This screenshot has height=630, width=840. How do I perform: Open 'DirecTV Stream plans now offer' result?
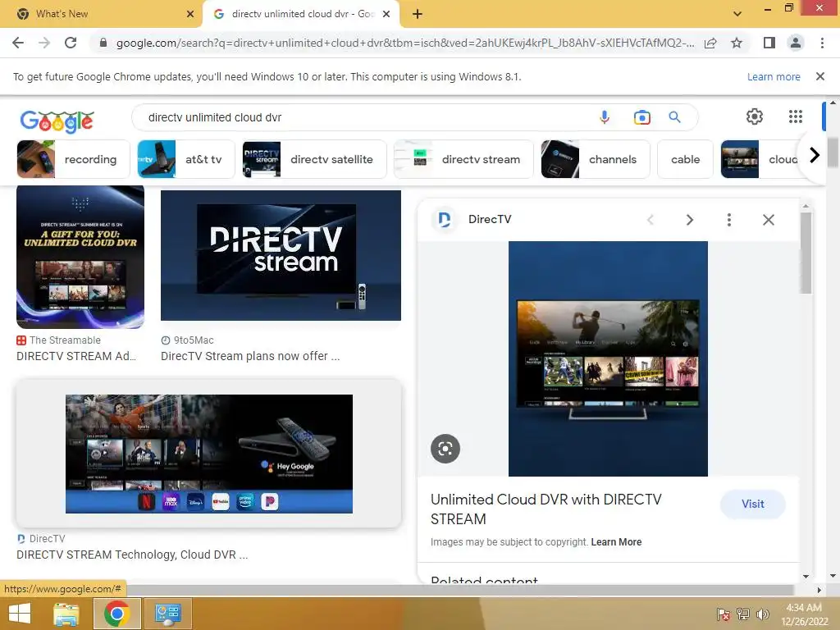pyautogui.click(x=250, y=356)
